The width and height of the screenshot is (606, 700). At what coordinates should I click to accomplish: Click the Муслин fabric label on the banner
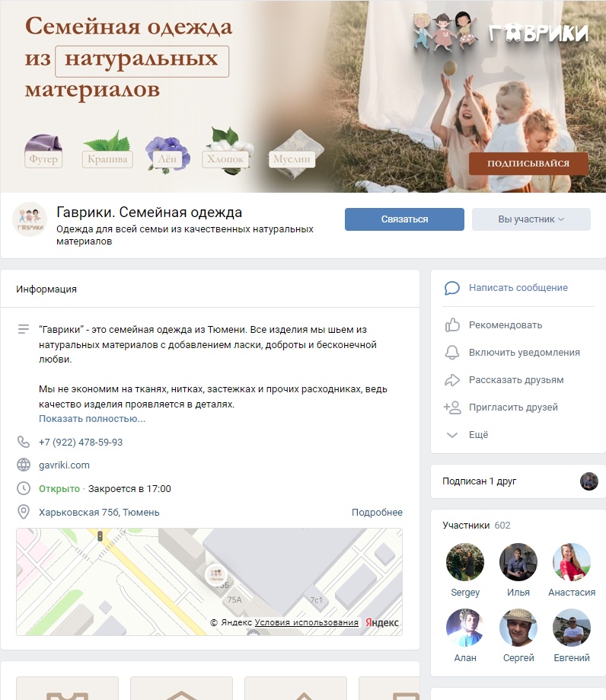point(292,159)
